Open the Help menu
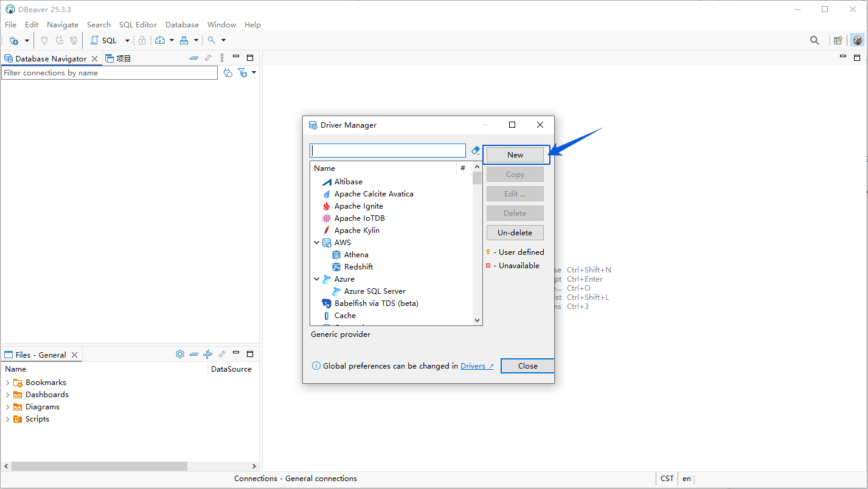Viewport: 868px width, 489px height. click(252, 25)
